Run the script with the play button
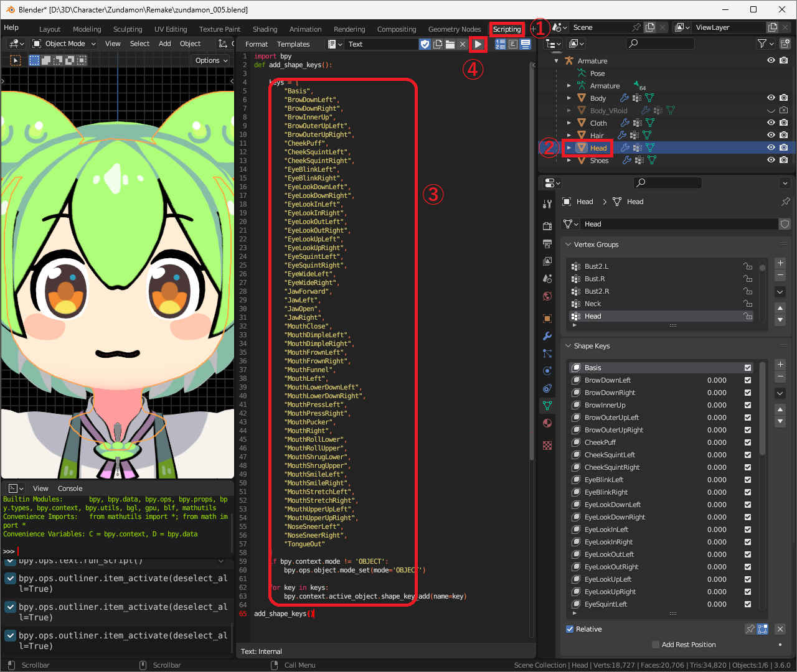This screenshot has height=672, width=797. [478, 44]
